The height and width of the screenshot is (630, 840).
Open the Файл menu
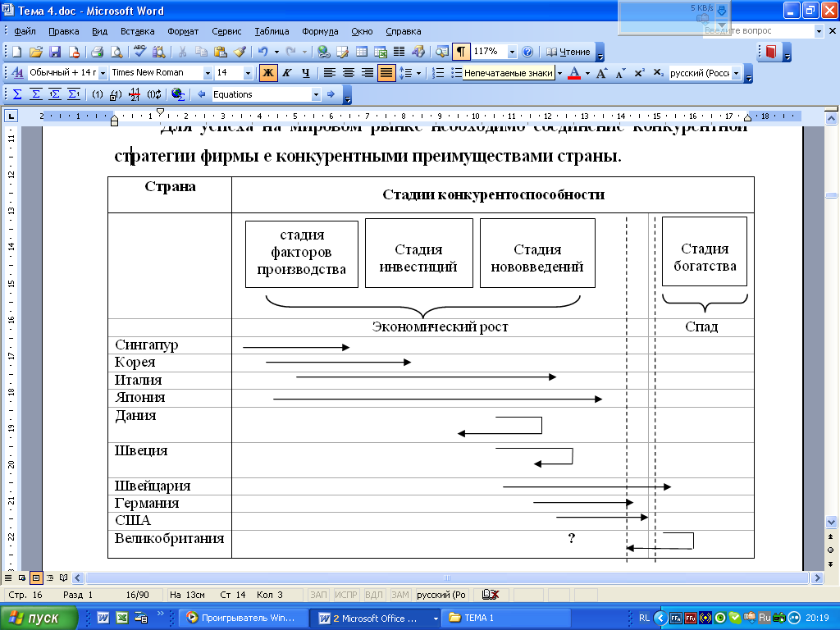tap(25, 31)
